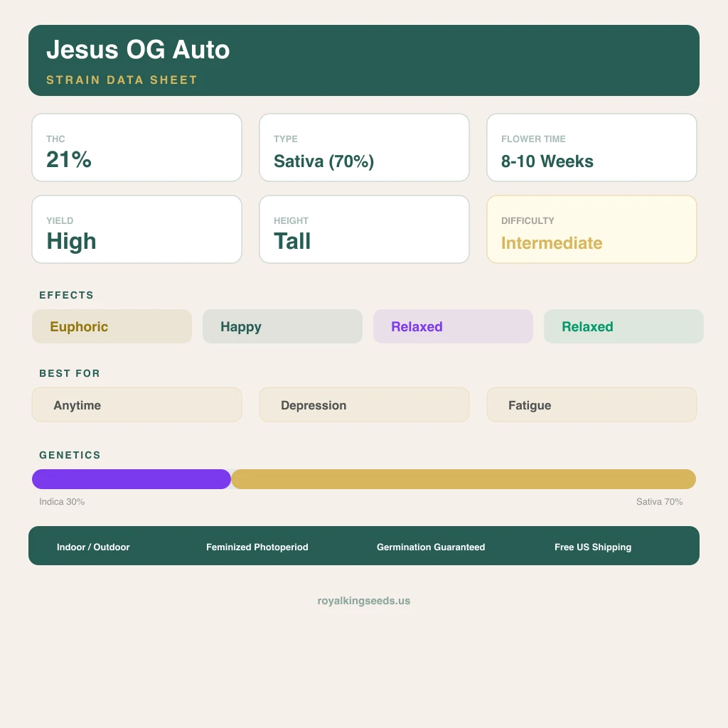Click the Depression best-for tag
This screenshot has height=728, width=728.
pos(364,405)
